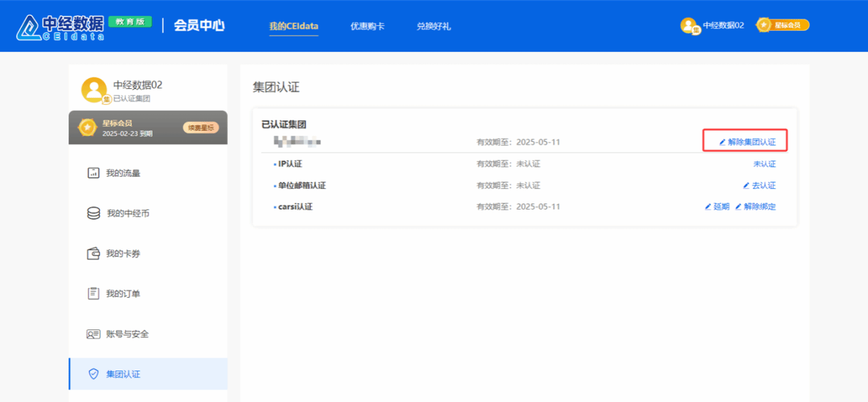Click the 账号与安全 ID card icon
868x402 pixels.
tap(93, 334)
